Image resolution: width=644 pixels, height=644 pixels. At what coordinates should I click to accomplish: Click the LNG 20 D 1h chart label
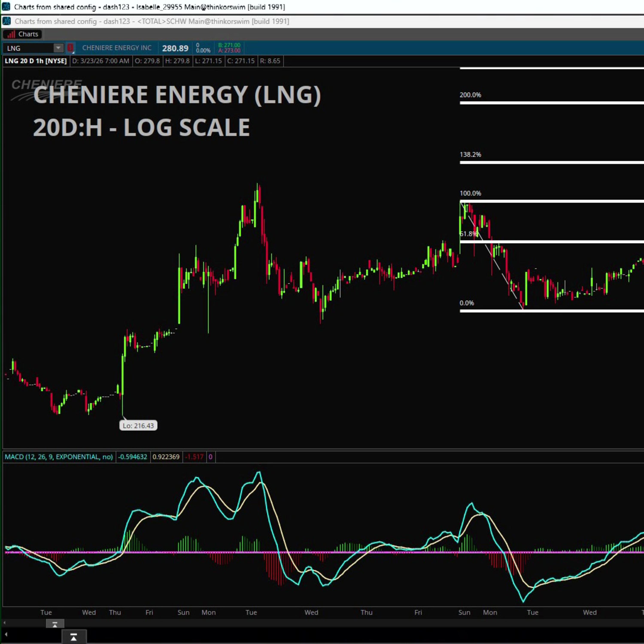(x=36, y=61)
